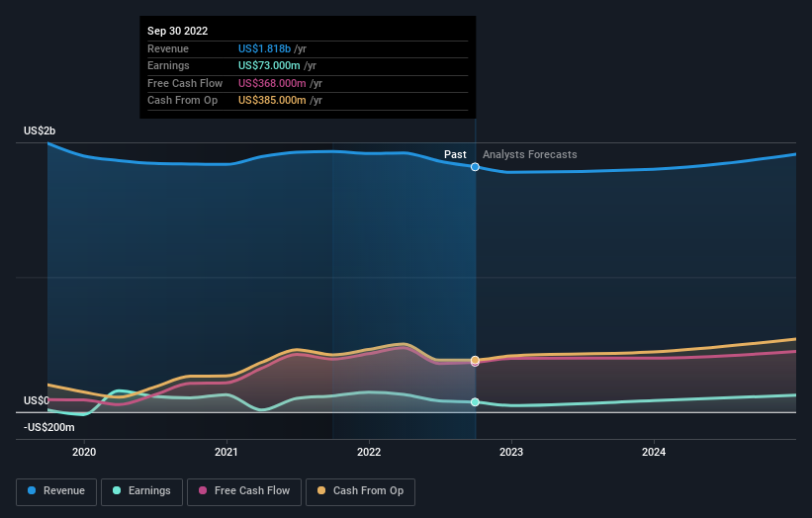Click the 2022 x-axis label

click(369, 452)
